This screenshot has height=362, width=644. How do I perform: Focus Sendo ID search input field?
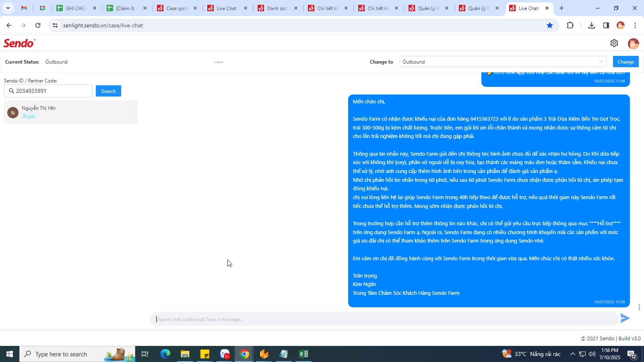(48, 91)
